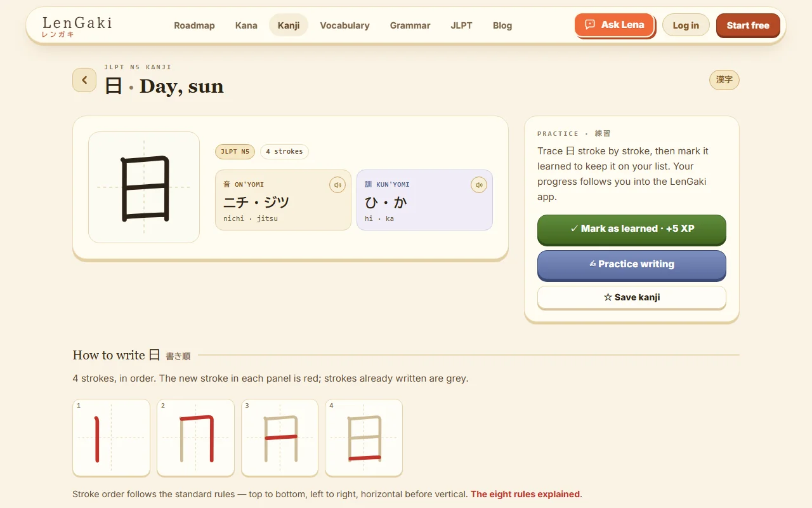Play the kun'yomi audio pronunciation
This screenshot has width=812, height=508.
click(x=479, y=185)
